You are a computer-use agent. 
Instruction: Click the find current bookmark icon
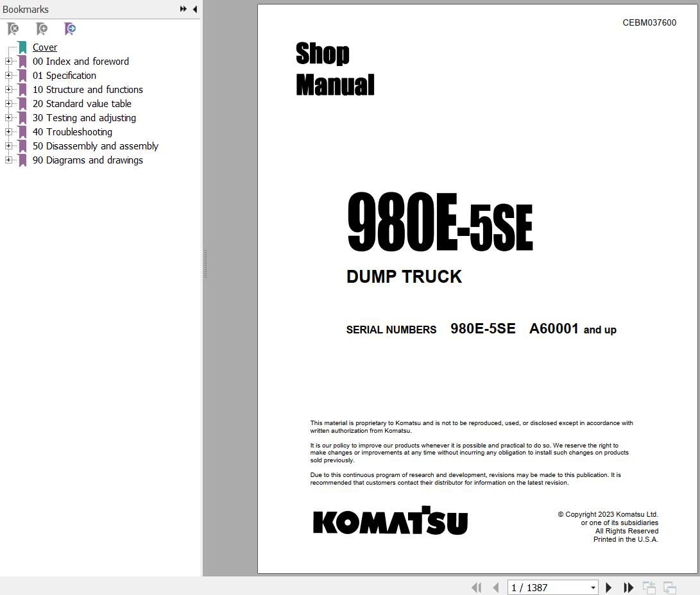pyautogui.click(x=70, y=29)
